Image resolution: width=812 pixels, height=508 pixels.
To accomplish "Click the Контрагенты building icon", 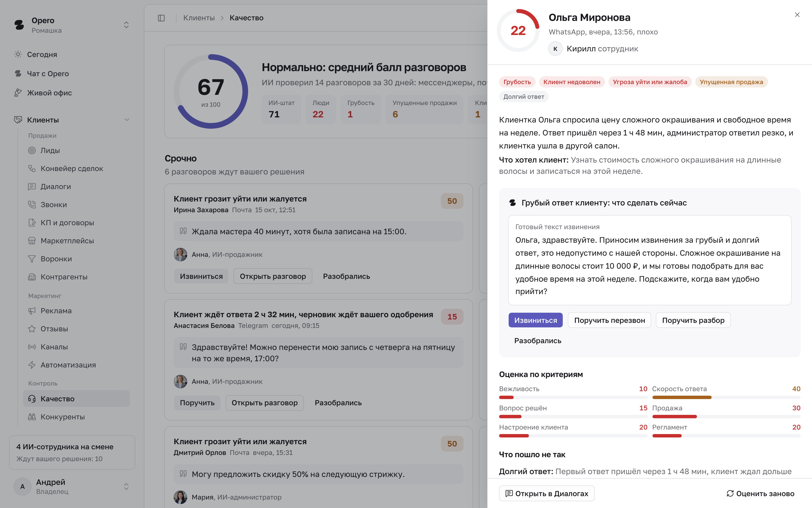I will (32, 277).
